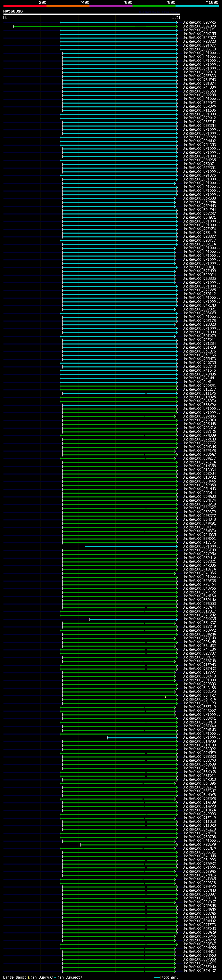Select the UniRef100_Q27772 label
Viewport: 222px width, 980px height.
click(199, 443)
